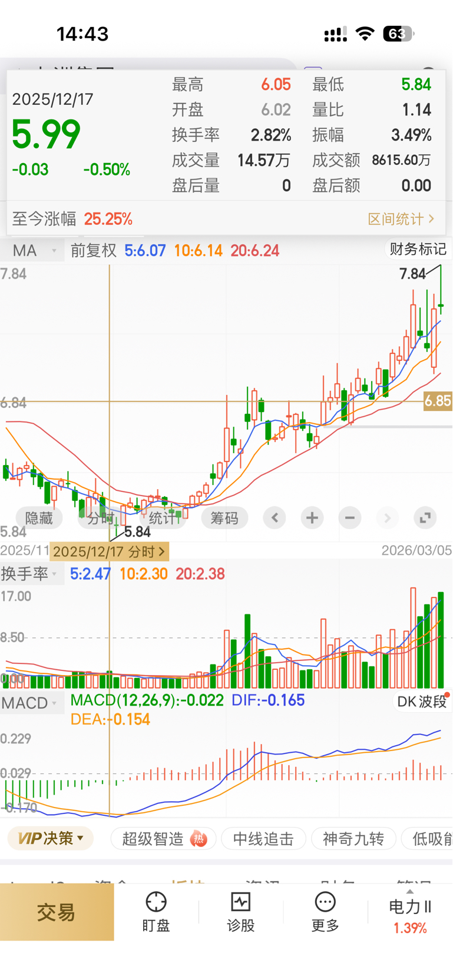Tap the battery indicator in status bar
453x980 pixels.
[399, 34]
